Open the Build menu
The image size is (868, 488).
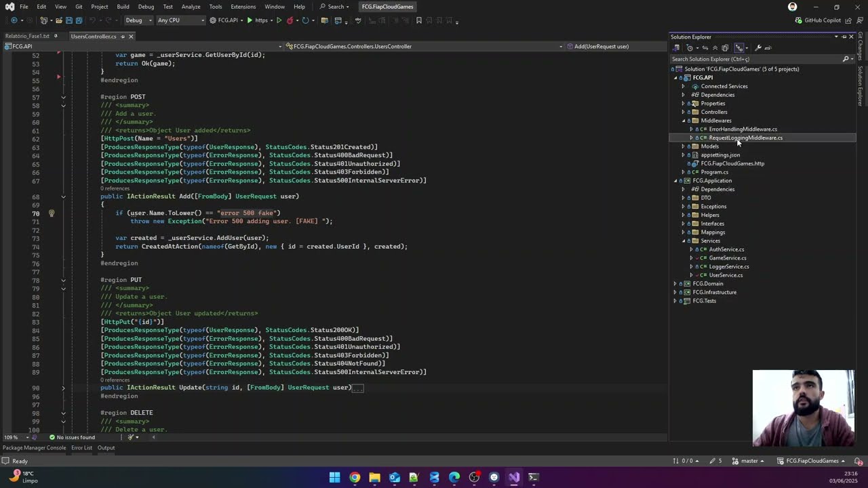tap(123, 7)
